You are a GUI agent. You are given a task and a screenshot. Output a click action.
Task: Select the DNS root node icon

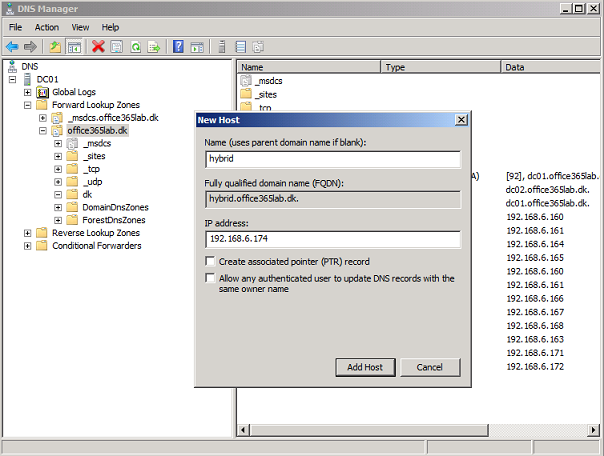[12, 67]
